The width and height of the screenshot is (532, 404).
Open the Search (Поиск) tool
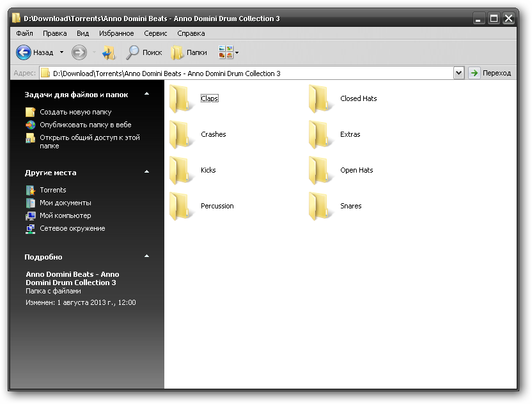144,52
